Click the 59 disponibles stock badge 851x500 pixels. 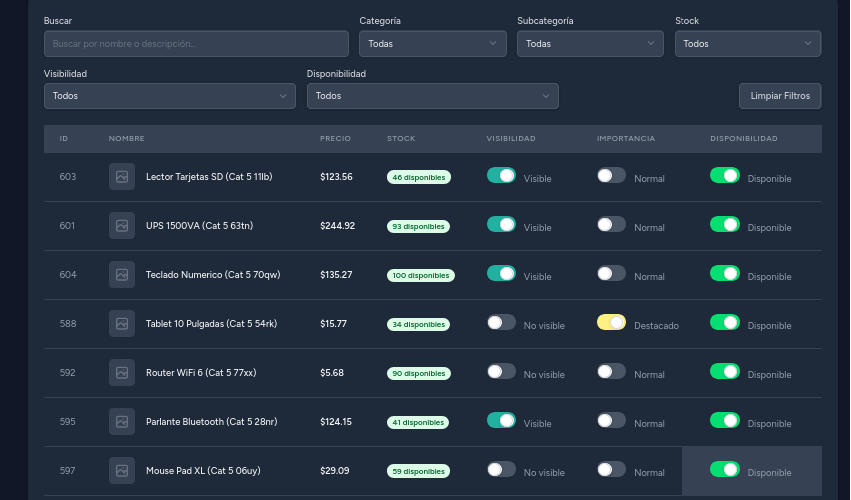coord(418,471)
